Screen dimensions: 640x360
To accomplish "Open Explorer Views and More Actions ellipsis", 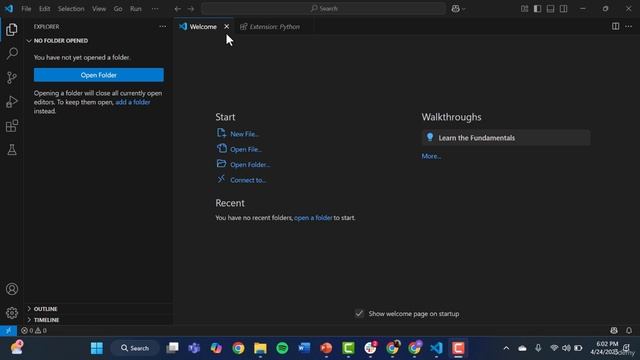I will point(163,27).
